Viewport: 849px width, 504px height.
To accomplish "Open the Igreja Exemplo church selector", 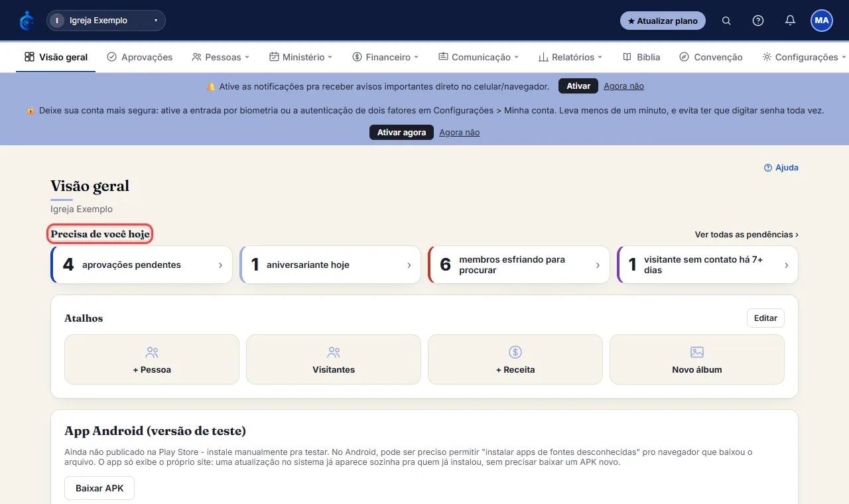I will [106, 21].
